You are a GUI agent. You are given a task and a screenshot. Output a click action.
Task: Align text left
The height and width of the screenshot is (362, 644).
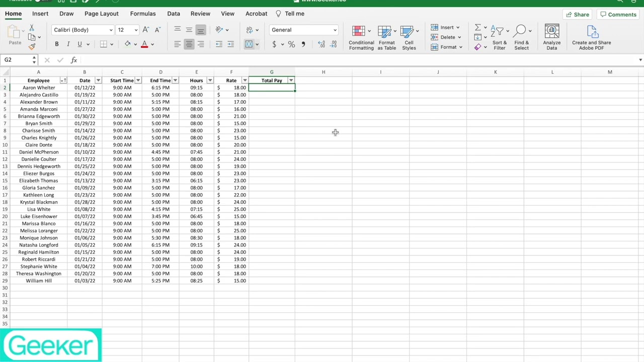177,44
